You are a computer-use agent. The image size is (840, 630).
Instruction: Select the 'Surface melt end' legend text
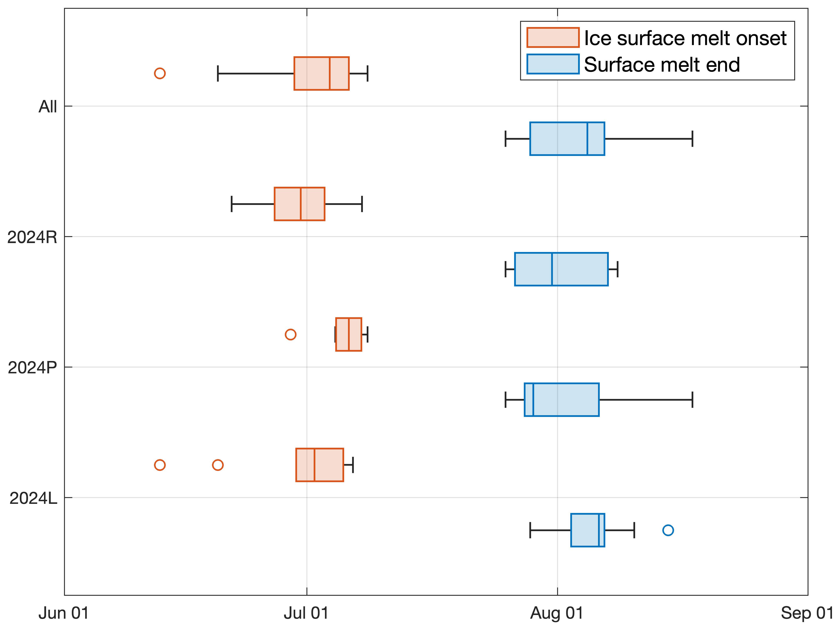[x=662, y=65]
